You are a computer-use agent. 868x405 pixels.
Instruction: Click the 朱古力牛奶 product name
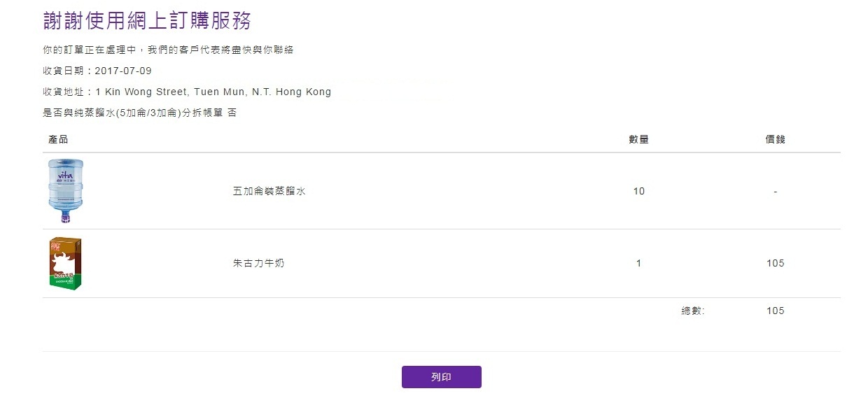[258, 264]
